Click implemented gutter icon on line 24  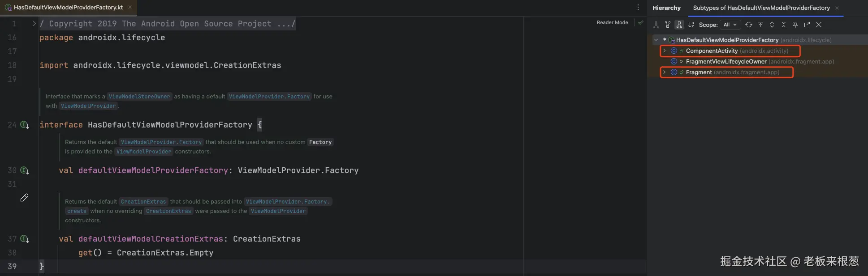[25, 125]
